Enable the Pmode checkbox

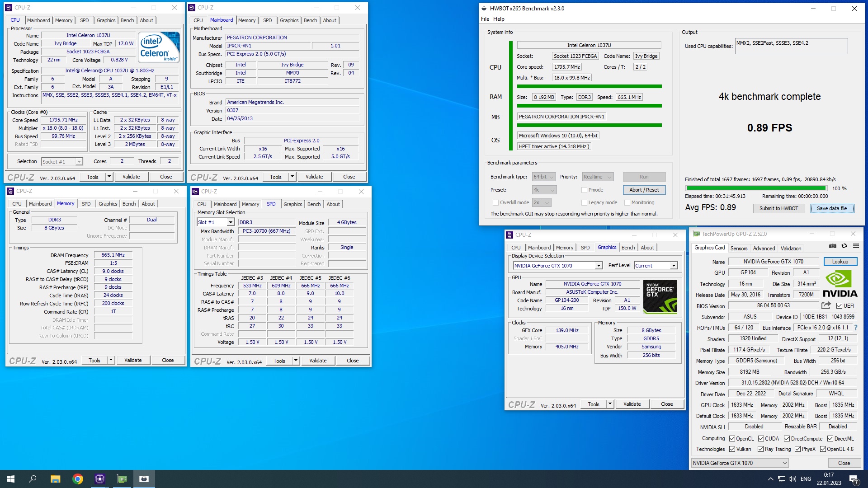[584, 190]
